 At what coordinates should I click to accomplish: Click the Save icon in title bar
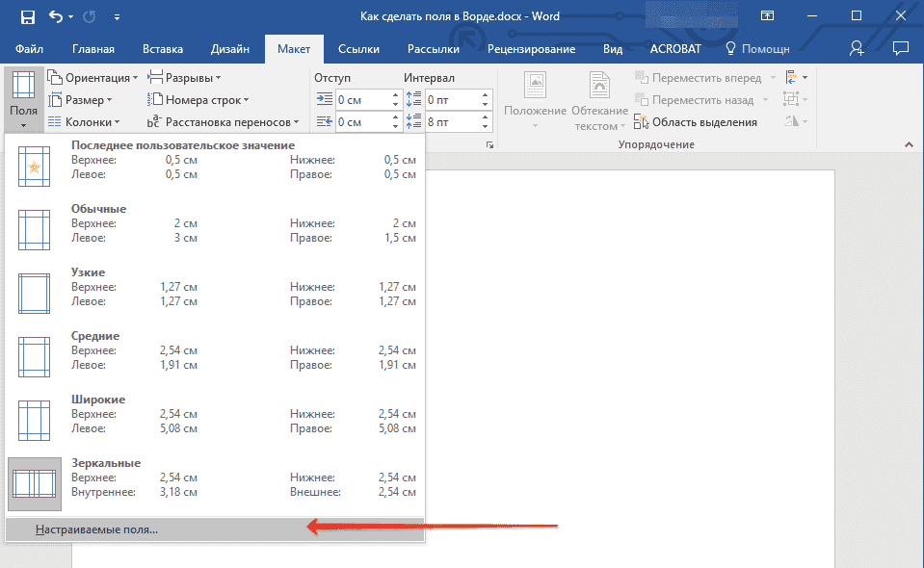tap(27, 16)
